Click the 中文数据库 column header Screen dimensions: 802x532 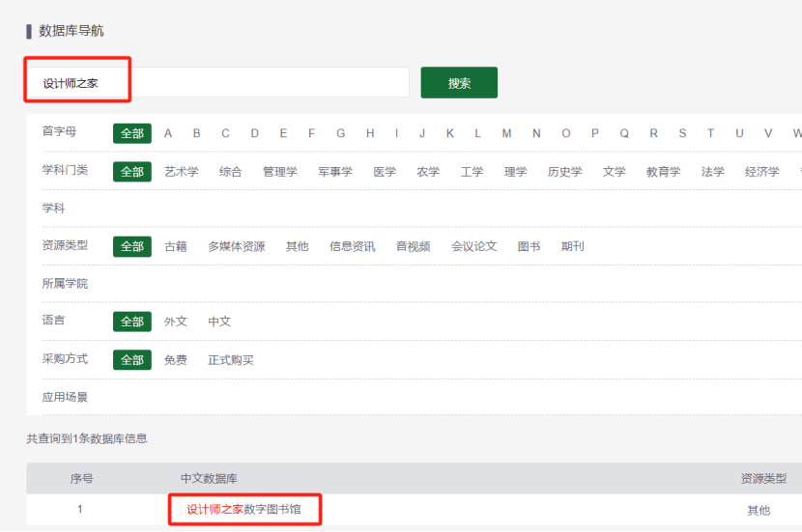coord(209,479)
